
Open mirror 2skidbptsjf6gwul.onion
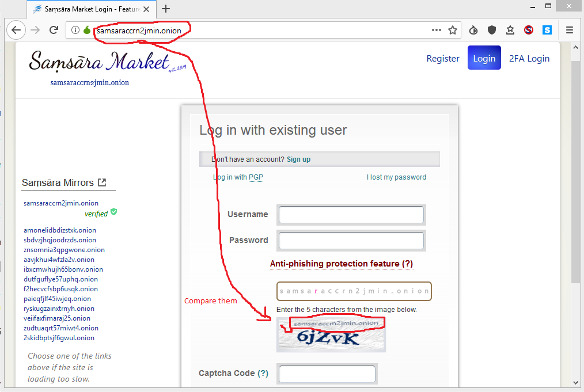pos(59,338)
